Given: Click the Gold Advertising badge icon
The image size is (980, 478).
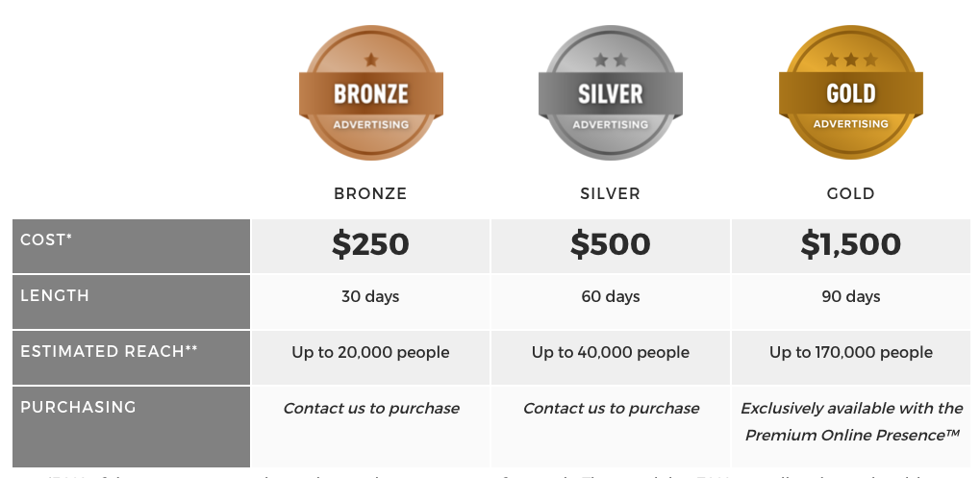Looking at the screenshot, I should [x=850, y=92].
